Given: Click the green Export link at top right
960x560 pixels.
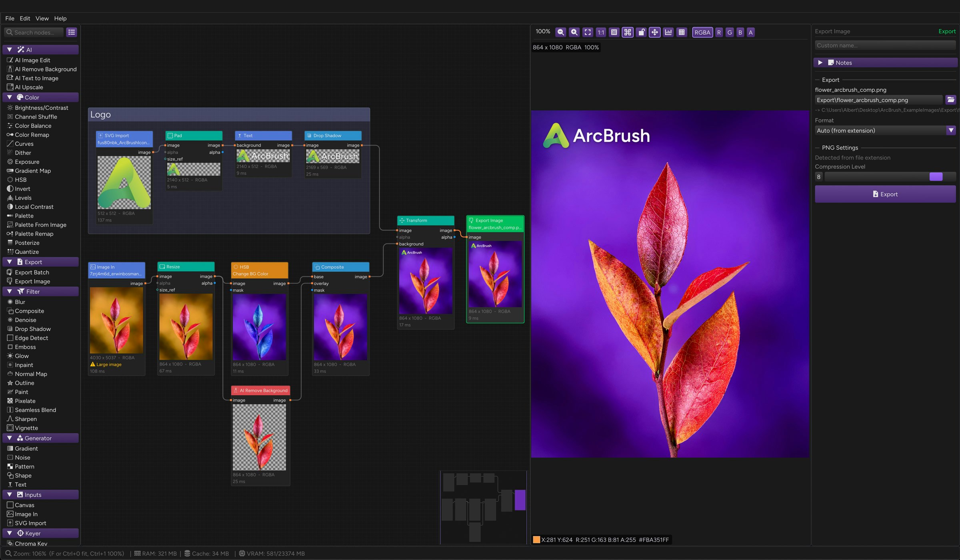Looking at the screenshot, I should click(947, 31).
